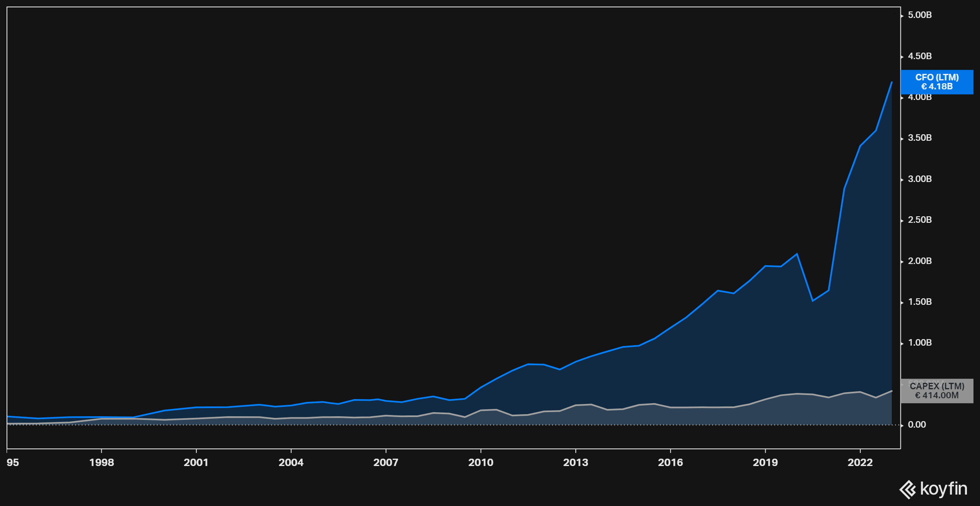This screenshot has width=980, height=506.
Task: Click the CAPEX line's final end point
Action: [892, 391]
